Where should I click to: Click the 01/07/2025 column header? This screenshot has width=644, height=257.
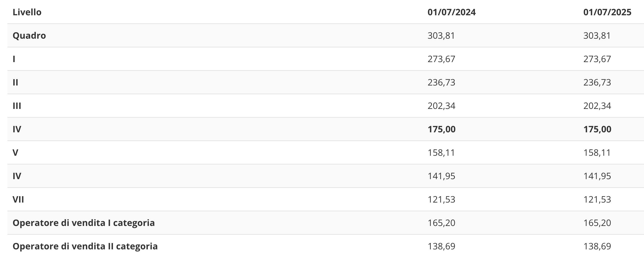point(607,12)
